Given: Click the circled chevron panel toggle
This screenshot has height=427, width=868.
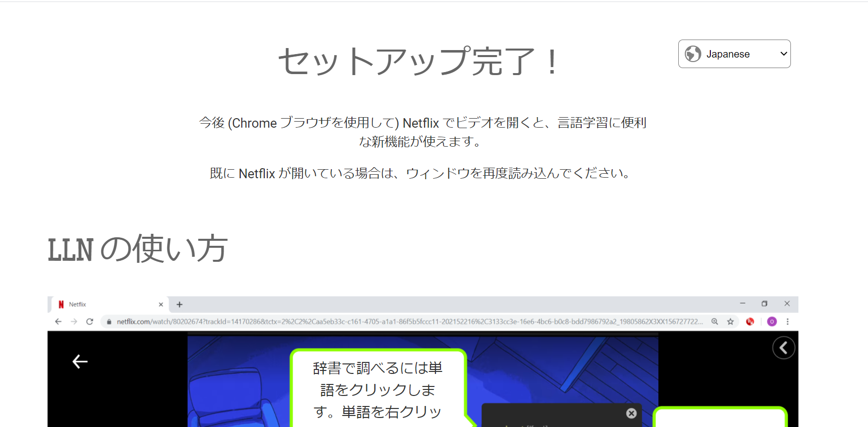Looking at the screenshot, I should [783, 348].
